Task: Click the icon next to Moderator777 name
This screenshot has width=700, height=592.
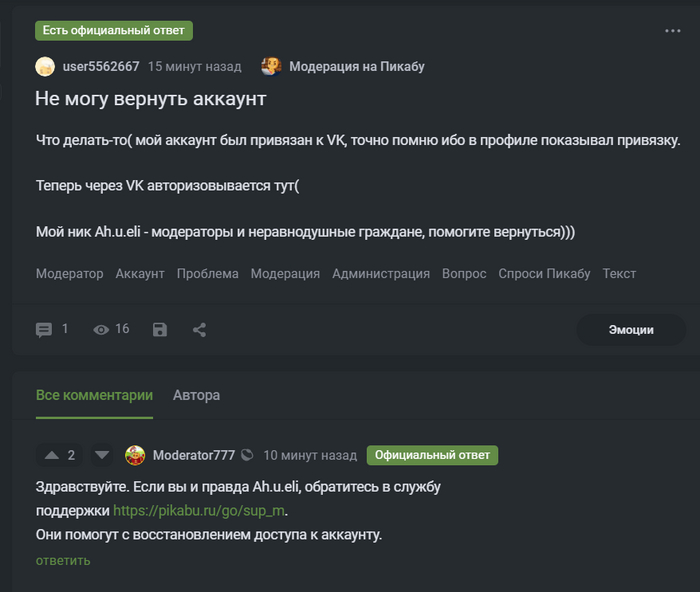Action: [247, 455]
